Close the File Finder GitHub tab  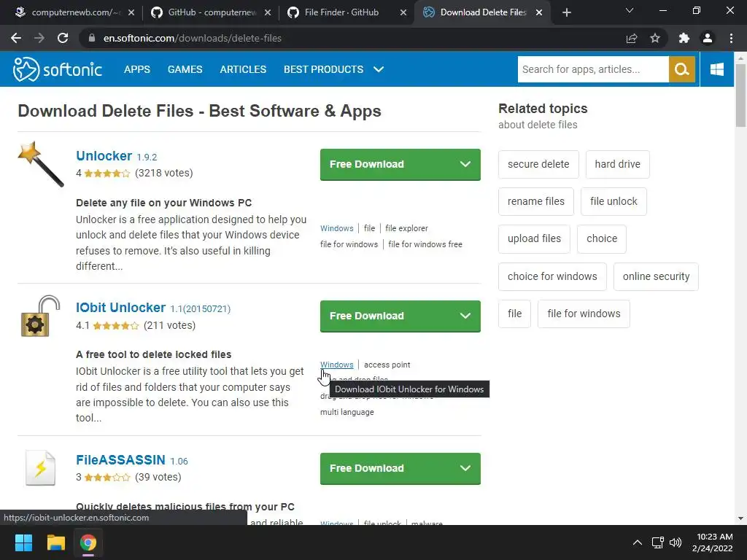tap(403, 12)
